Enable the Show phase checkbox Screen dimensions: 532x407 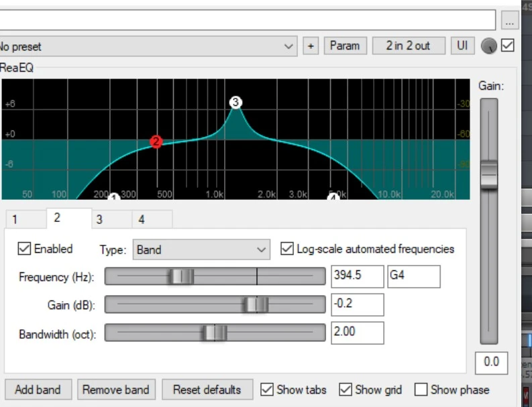(x=421, y=390)
